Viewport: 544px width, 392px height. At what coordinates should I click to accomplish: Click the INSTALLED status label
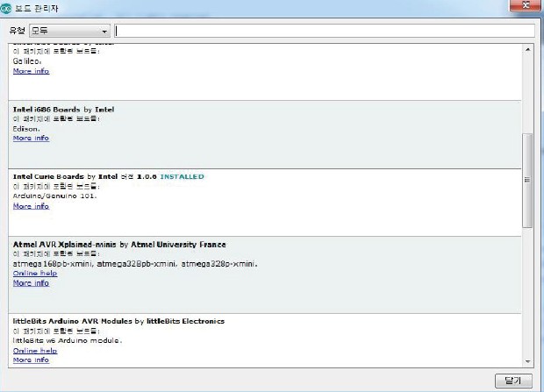pyautogui.click(x=183, y=176)
